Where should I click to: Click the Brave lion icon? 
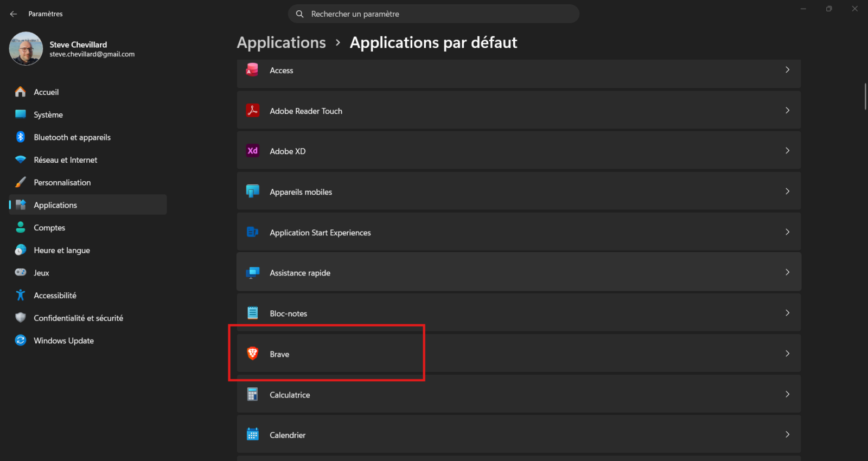tap(252, 354)
